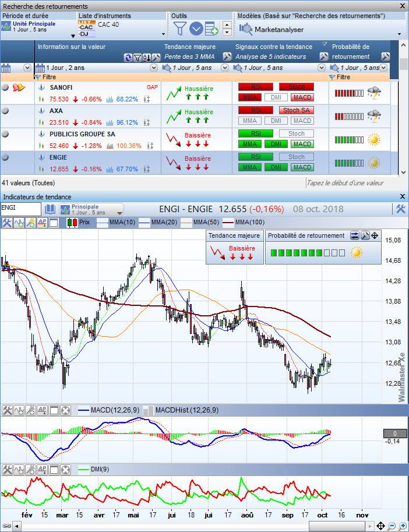
Task: Toggle the round marker for AXA row
Action: click(x=5, y=111)
